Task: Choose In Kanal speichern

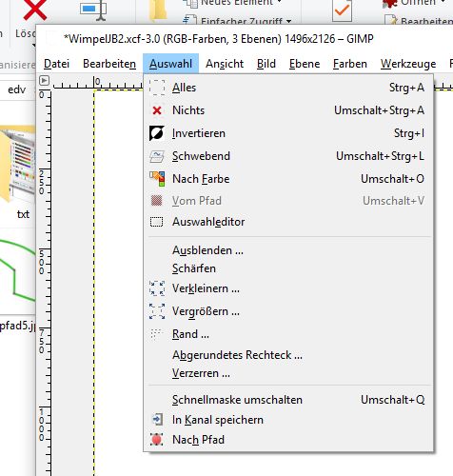Action: tap(288, 420)
